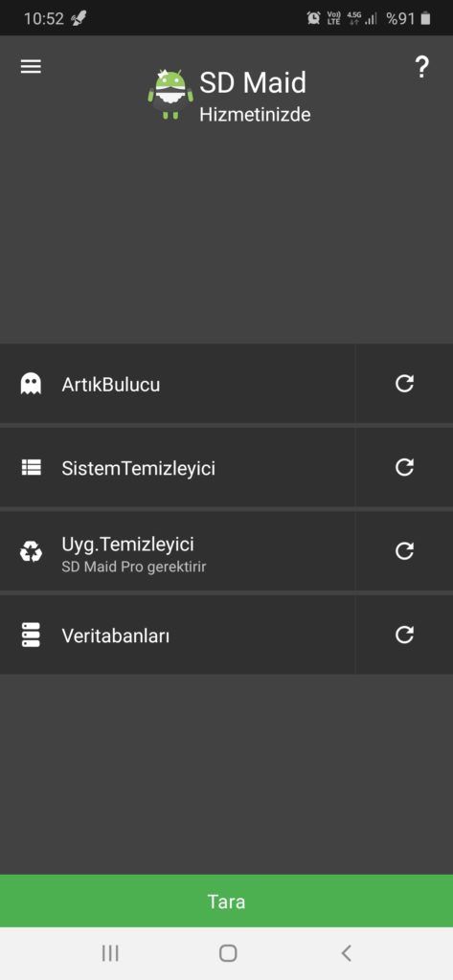The width and height of the screenshot is (453, 980).
Task: Tap the Android back navigation button
Action: pyautogui.click(x=346, y=953)
